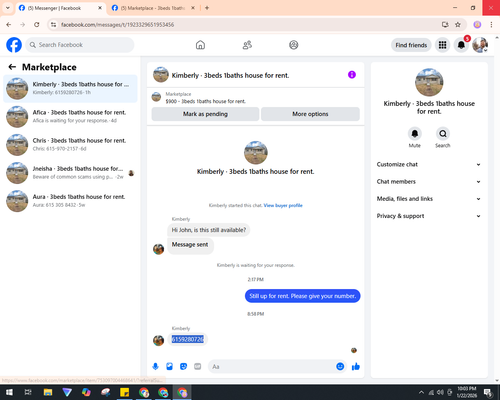Open the profile circle icon in top navigation
Screen dimensions: 500x400
[294, 45]
